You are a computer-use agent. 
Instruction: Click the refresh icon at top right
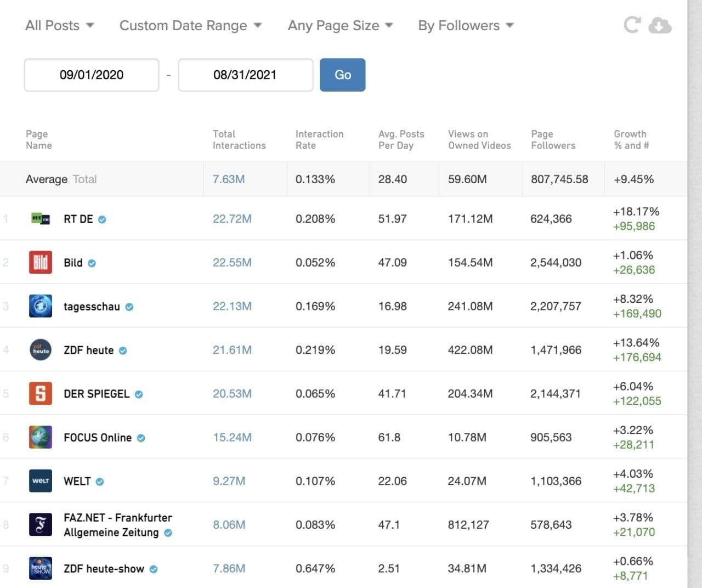pos(632,25)
